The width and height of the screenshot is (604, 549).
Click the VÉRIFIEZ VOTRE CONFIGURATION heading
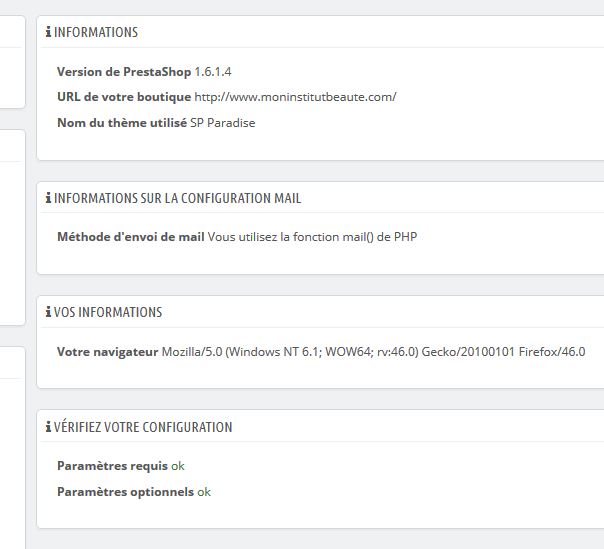(x=143, y=427)
